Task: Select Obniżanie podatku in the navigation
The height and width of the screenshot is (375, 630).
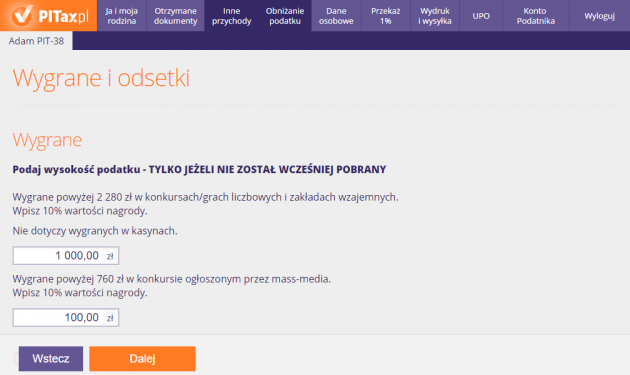Action: 285,16
